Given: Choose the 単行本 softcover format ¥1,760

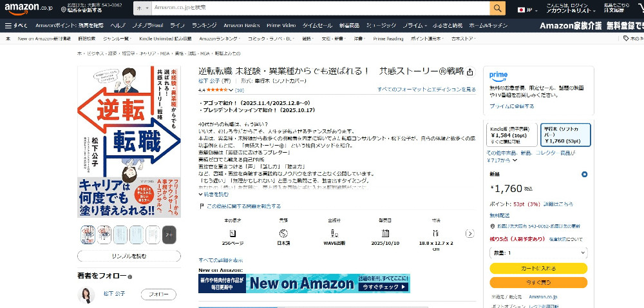Looking at the screenshot, I should pyautogui.click(x=565, y=135).
